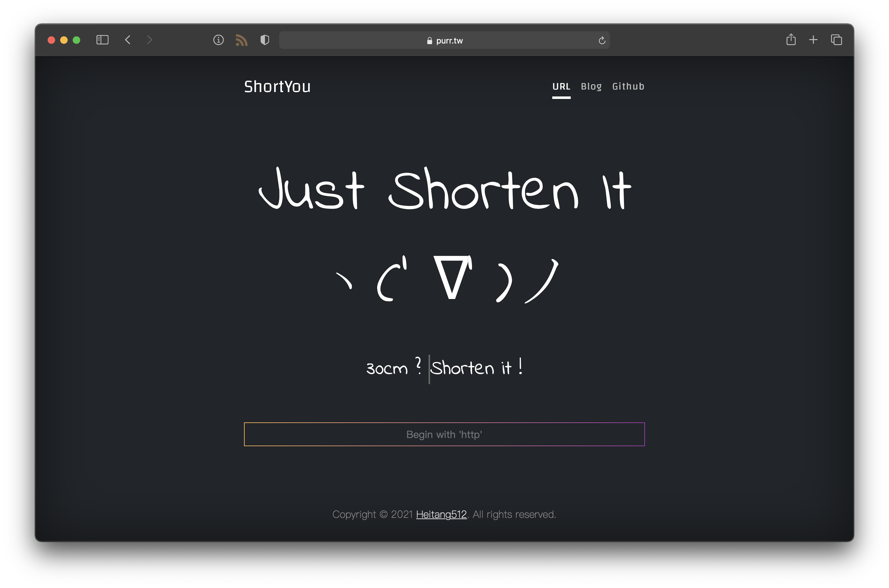Open the Blog menu item
889x588 pixels.
pos(591,87)
